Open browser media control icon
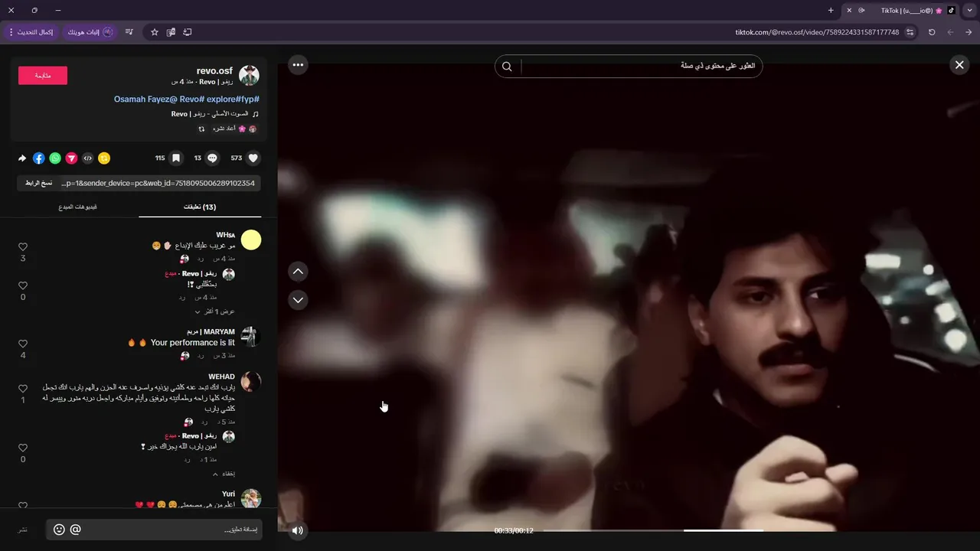The image size is (980, 551). (x=129, y=32)
